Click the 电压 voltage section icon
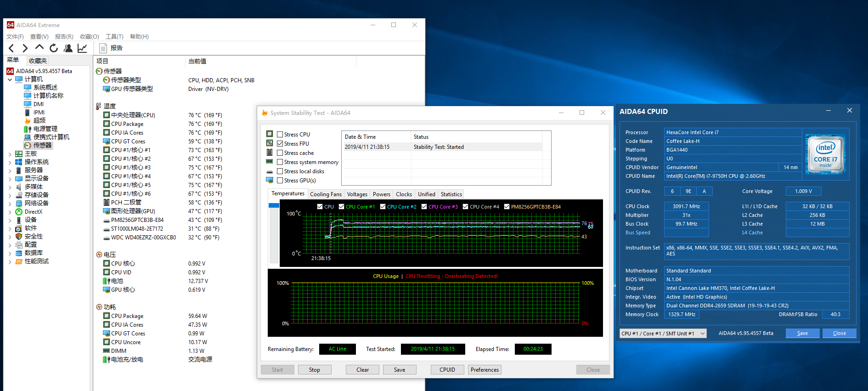The width and height of the screenshot is (868, 391). tap(99, 255)
